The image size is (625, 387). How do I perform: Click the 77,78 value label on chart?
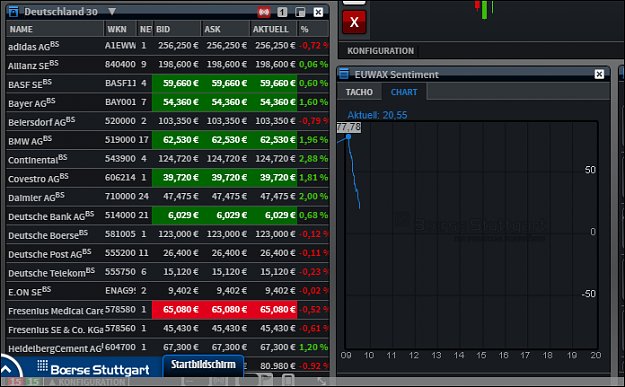[349, 127]
